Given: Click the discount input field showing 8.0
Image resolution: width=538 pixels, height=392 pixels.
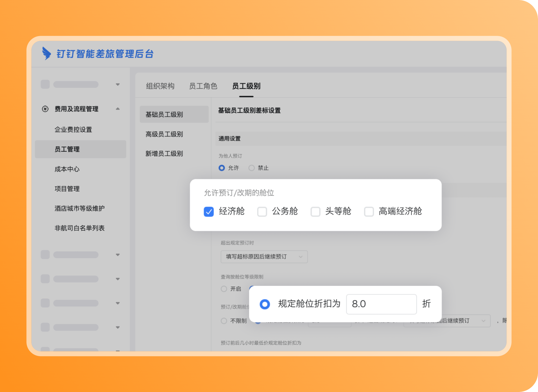Looking at the screenshot, I should pyautogui.click(x=381, y=304).
